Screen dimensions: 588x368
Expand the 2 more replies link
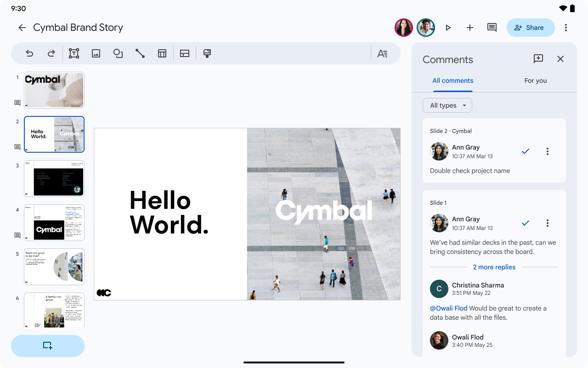pos(494,267)
